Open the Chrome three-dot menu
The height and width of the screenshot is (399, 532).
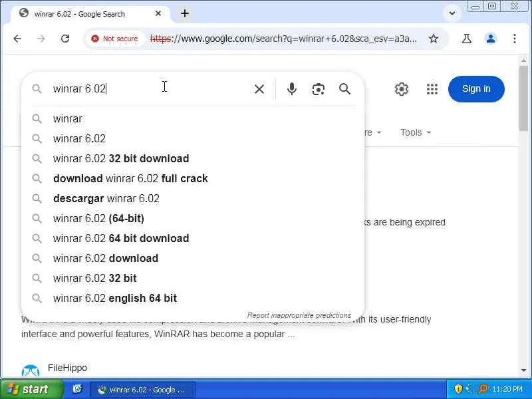click(x=514, y=39)
